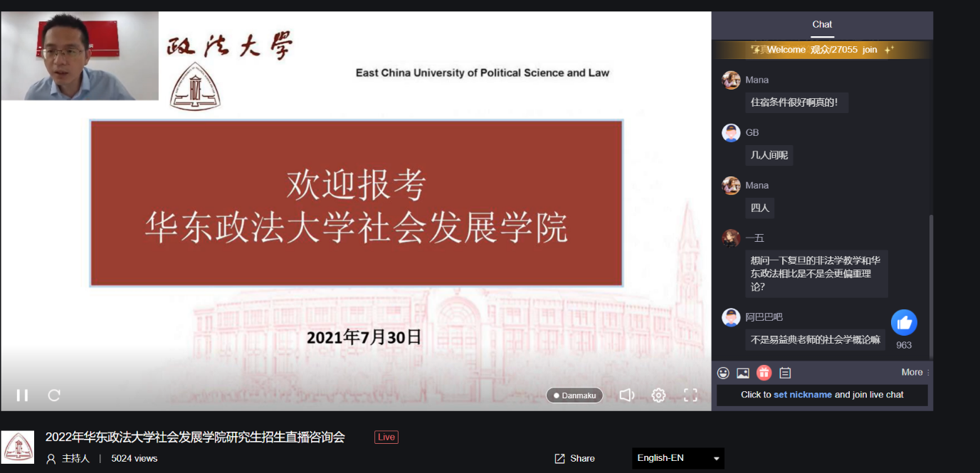This screenshot has width=980, height=473.
Task: Open the emoji picker in chat
Action: point(723,373)
